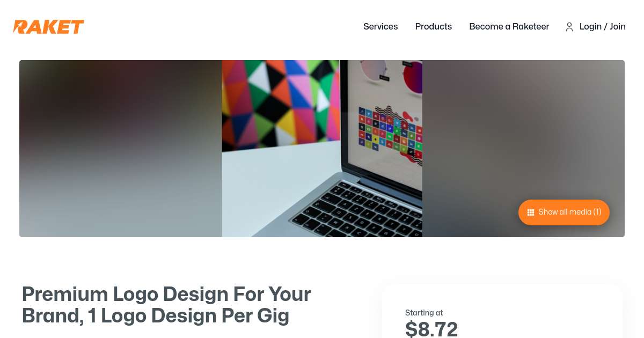
Task: Click the grid icon in Show all media
Action: pos(531,212)
